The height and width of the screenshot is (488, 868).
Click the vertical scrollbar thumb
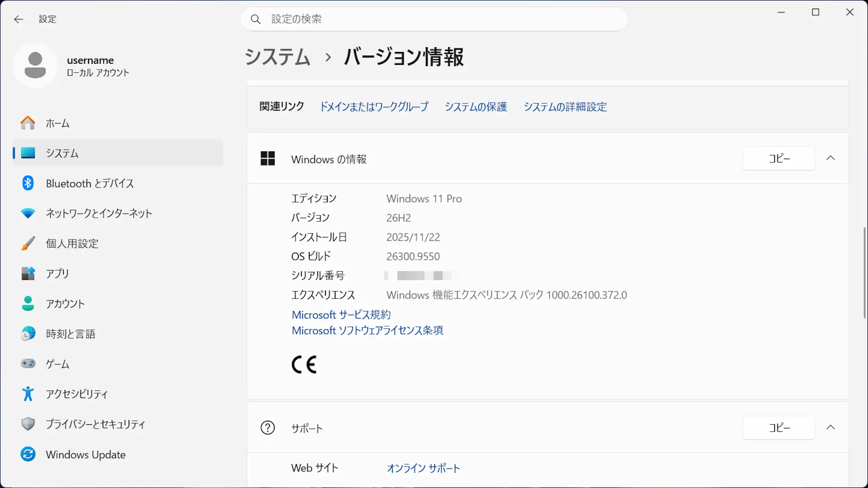[x=864, y=272]
